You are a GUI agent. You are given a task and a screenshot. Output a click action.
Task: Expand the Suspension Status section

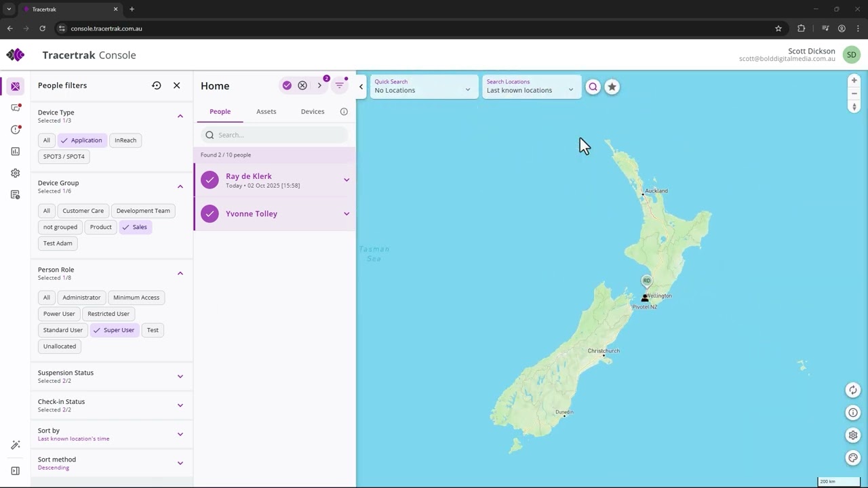[180, 376]
